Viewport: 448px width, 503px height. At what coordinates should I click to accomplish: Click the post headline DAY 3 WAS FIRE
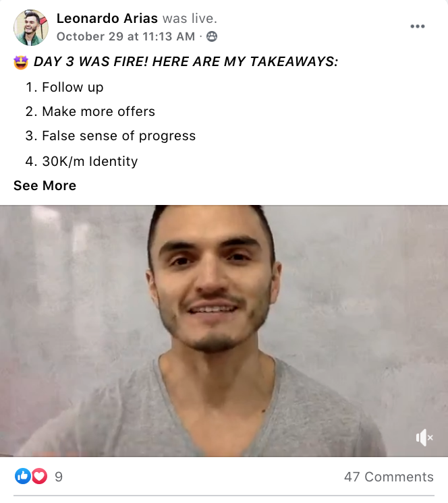click(x=186, y=61)
